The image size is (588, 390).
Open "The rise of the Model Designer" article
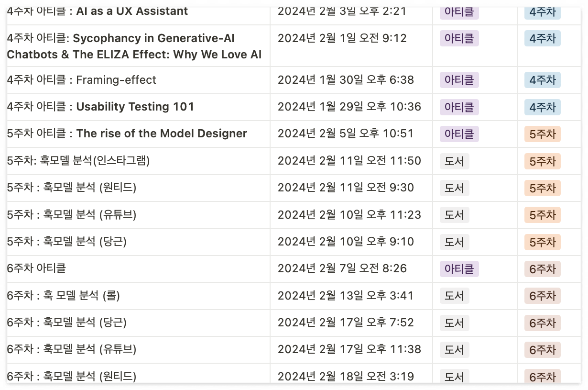pos(127,134)
